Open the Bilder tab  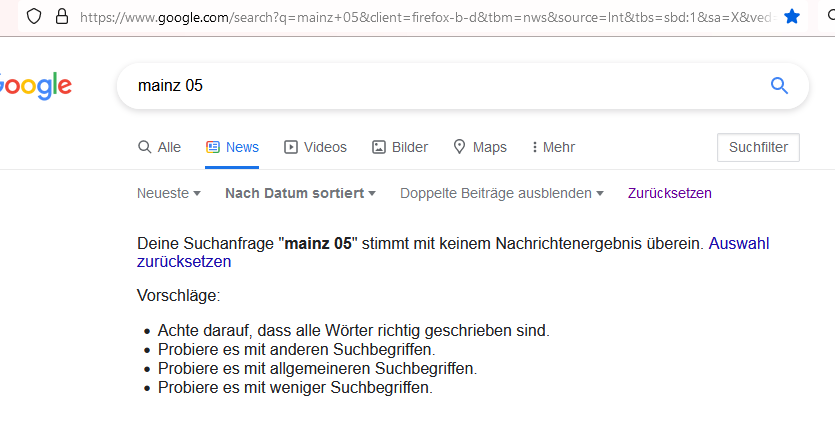coord(400,147)
